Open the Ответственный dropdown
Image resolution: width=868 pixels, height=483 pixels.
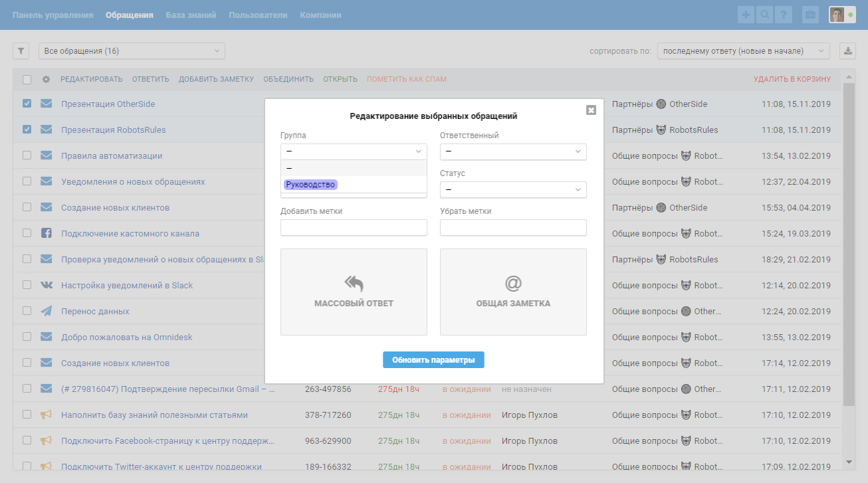tap(513, 151)
